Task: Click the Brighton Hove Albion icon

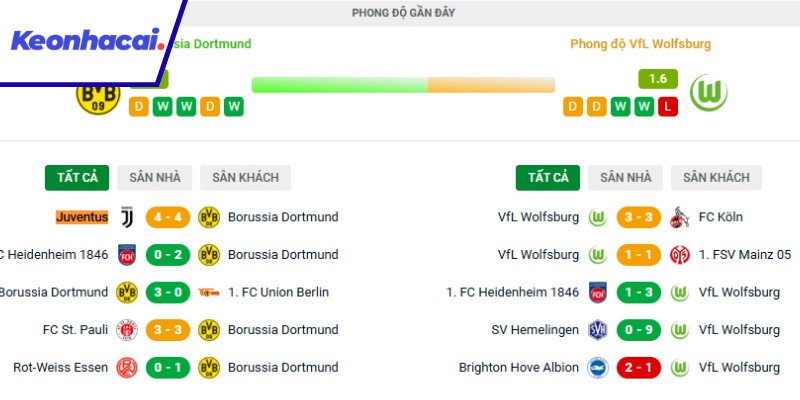Action: point(598,368)
